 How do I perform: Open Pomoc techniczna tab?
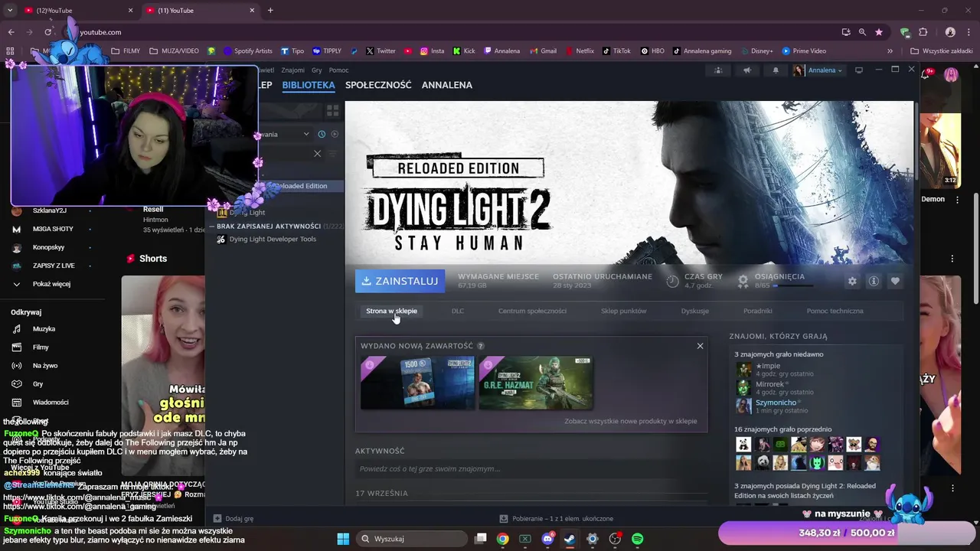click(x=835, y=311)
